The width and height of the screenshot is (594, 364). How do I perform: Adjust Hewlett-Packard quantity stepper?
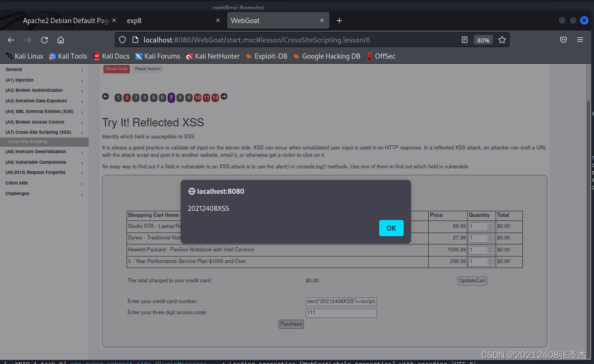click(491, 250)
